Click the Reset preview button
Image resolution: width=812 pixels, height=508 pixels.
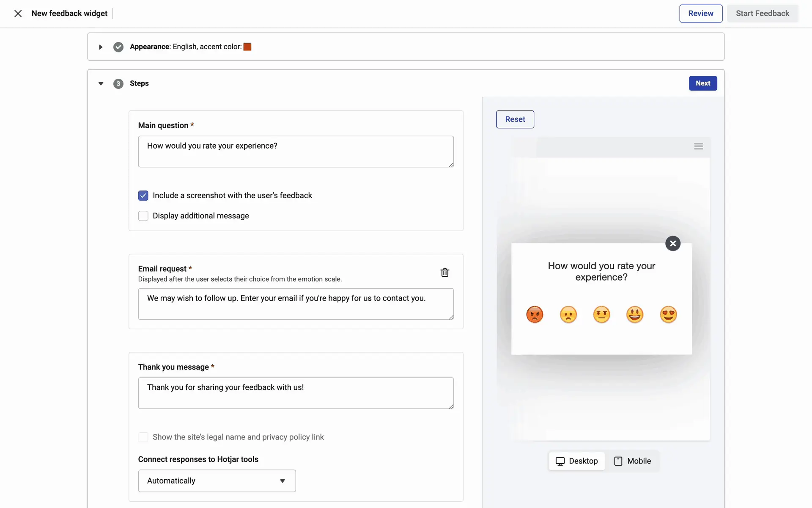(x=515, y=119)
